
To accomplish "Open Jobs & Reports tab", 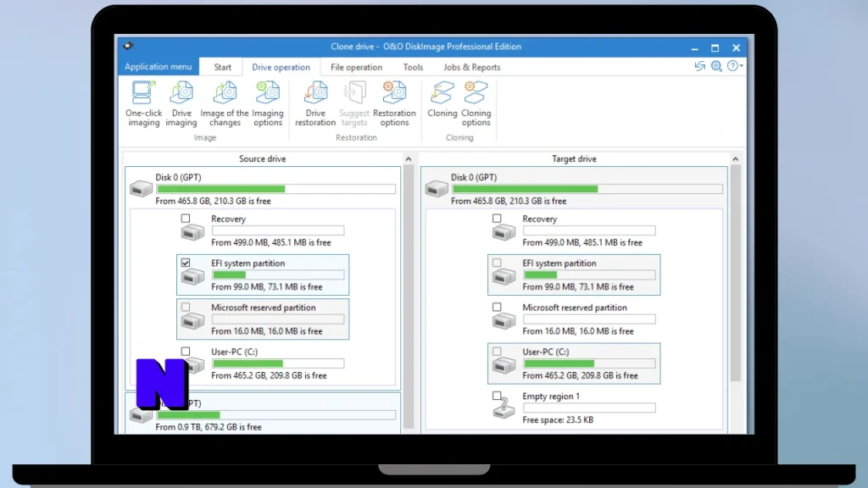I will point(471,67).
